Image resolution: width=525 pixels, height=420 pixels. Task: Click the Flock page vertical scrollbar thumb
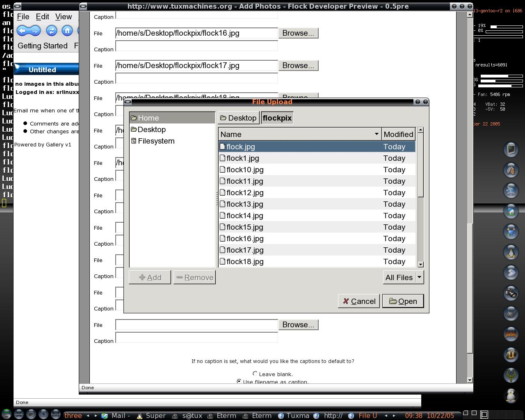(470, 288)
